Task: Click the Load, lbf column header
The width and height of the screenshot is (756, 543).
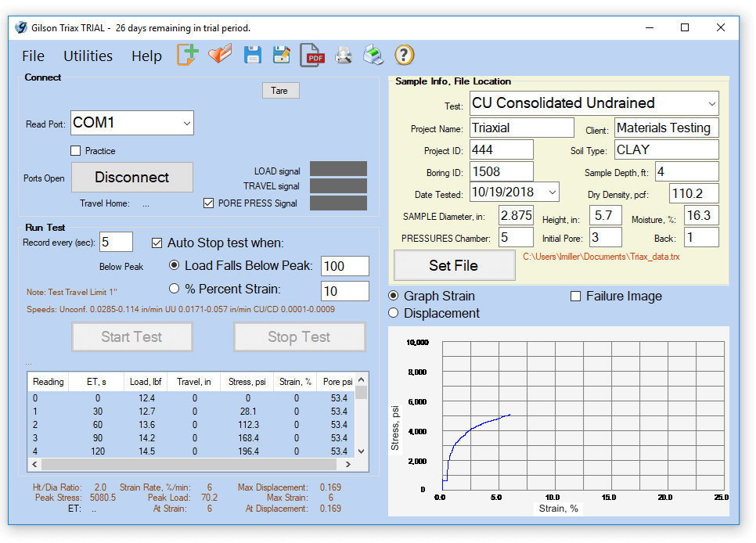Action: 145,382
